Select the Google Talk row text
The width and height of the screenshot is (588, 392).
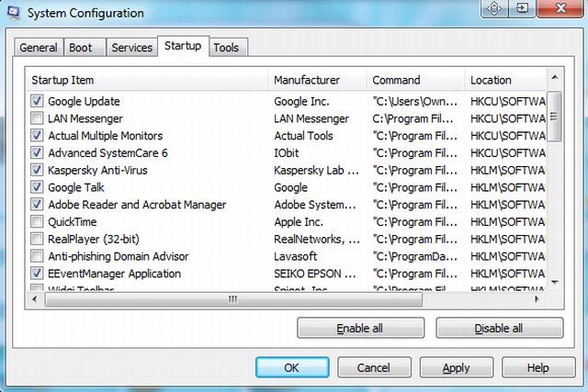click(76, 187)
